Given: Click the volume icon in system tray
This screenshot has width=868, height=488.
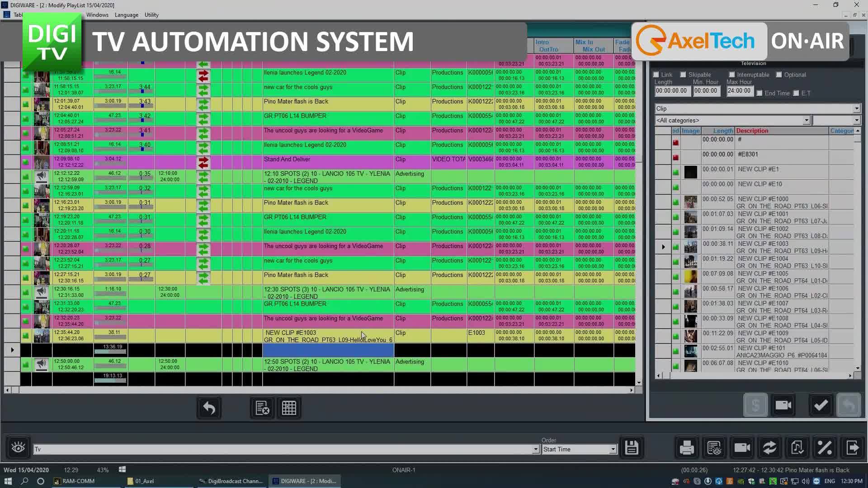Looking at the screenshot, I should click(x=806, y=481).
